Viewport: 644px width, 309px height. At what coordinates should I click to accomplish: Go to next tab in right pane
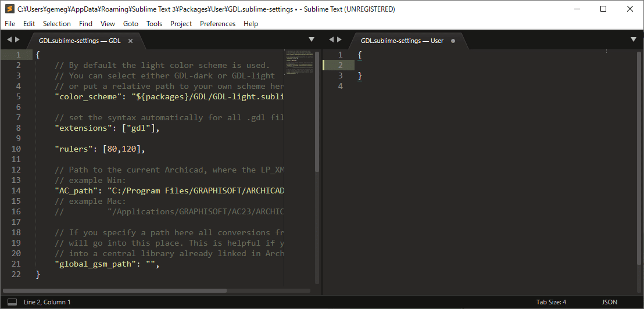point(339,39)
